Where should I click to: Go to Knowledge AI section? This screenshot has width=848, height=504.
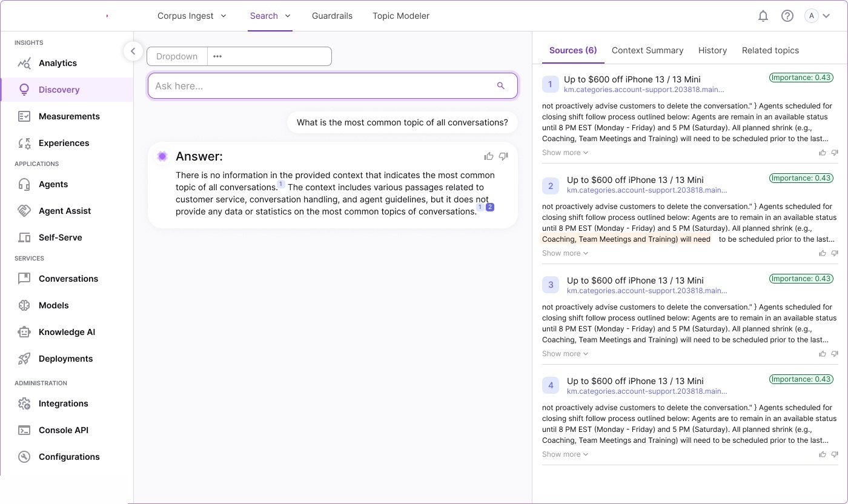67,332
